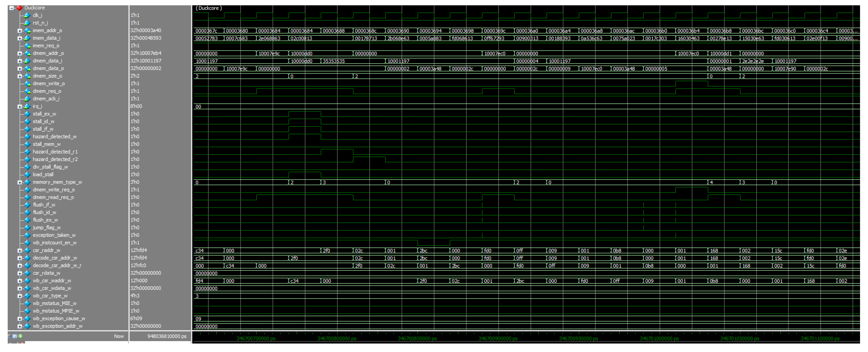Click the diamond icon beside stall_if_w
The width and height of the screenshot is (868, 352).
27,129
